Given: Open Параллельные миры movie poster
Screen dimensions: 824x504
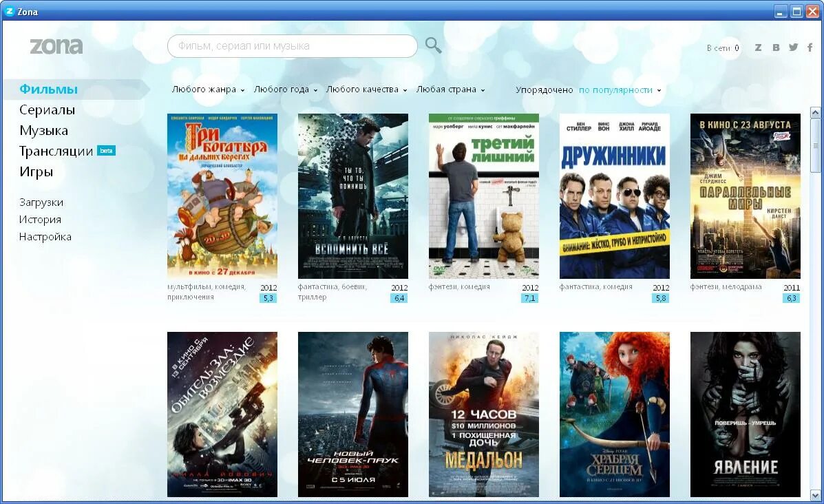Looking at the screenshot, I should click(745, 196).
